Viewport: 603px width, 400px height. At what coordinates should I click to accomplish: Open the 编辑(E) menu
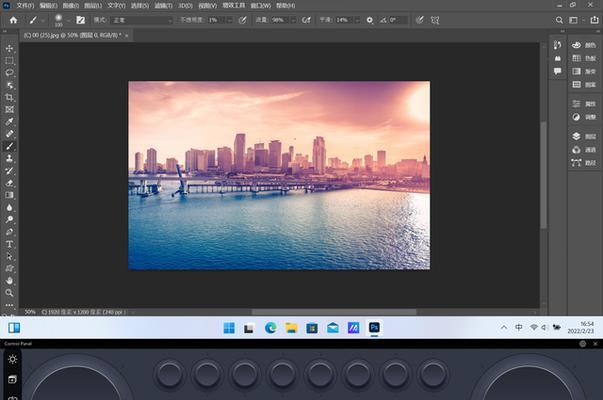pyautogui.click(x=48, y=5)
